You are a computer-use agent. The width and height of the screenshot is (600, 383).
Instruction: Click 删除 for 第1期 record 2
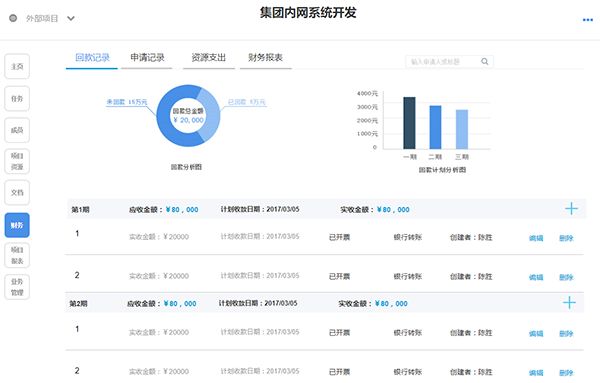pos(566,277)
